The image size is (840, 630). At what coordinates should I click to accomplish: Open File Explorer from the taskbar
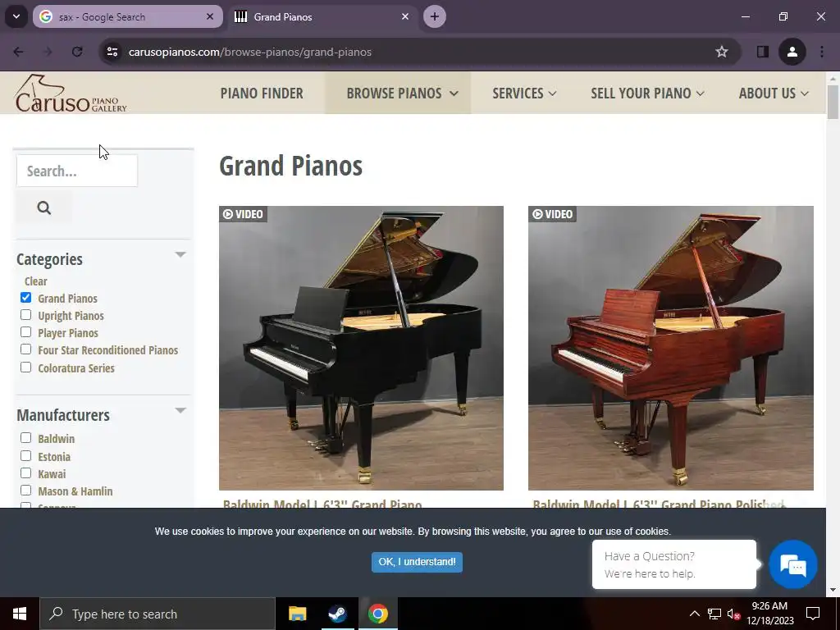pyautogui.click(x=297, y=614)
